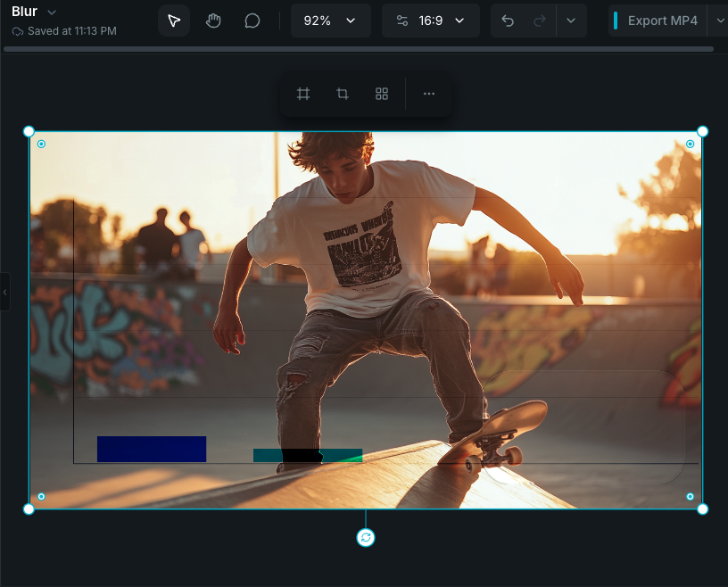Open the layouts grid icon above the canvas
Viewport: 728px width, 587px height.
pyautogui.click(x=382, y=94)
